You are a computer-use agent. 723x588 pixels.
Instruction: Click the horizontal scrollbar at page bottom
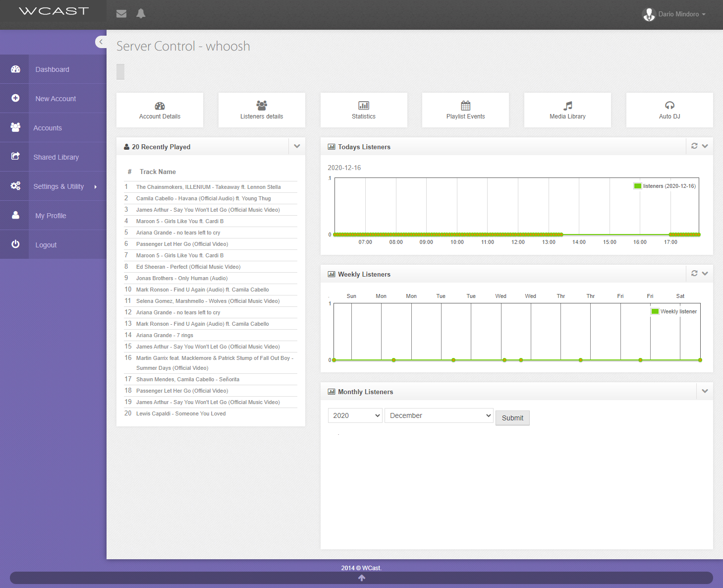coord(361,578)
